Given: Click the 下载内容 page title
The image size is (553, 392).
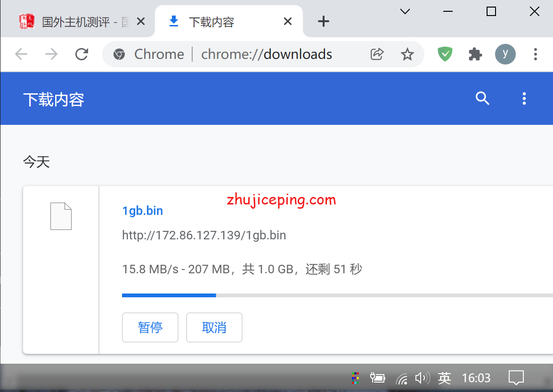Looking at the screenshot, I should [x=54, y=99].
